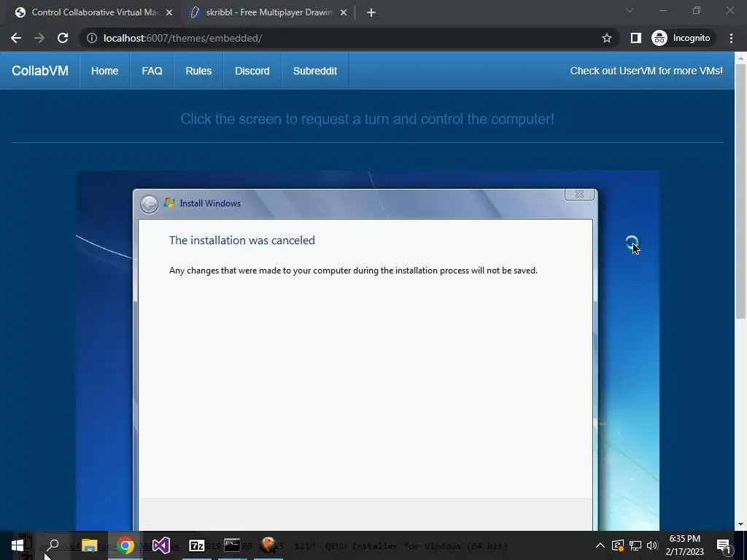Click the CollabVM brand logo text
This screenshot has width=747, height=560.
click(x=40, y=71)
